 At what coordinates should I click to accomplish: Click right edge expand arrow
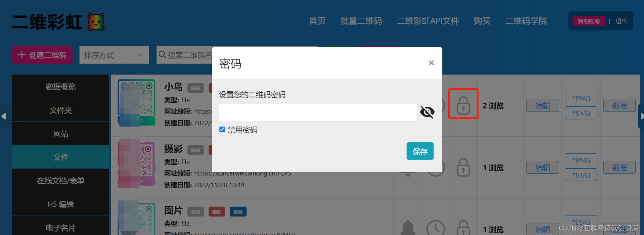click(641, 116)
